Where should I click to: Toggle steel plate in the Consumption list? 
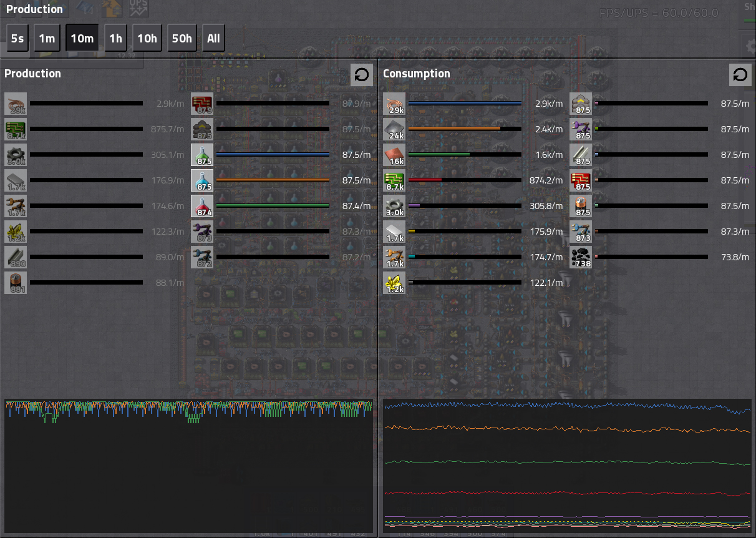tap(394, 232)
